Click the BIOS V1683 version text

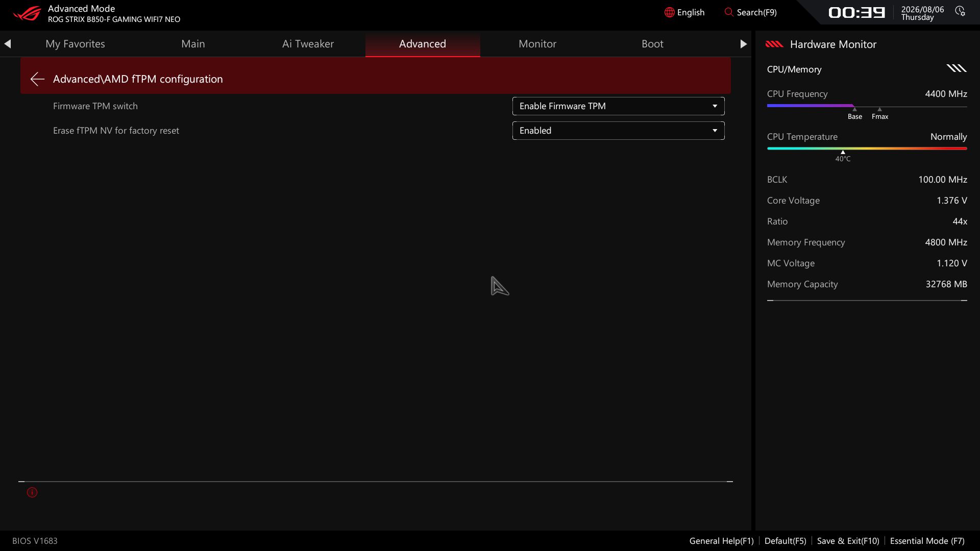(35, 541)
